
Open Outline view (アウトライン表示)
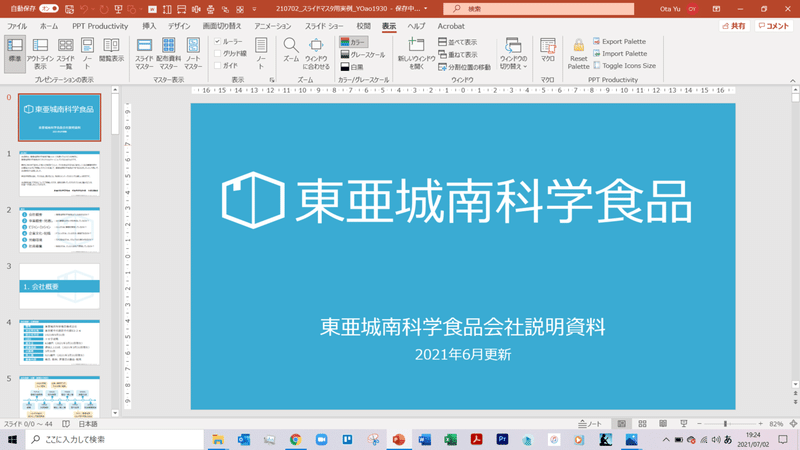pos(40,54)
